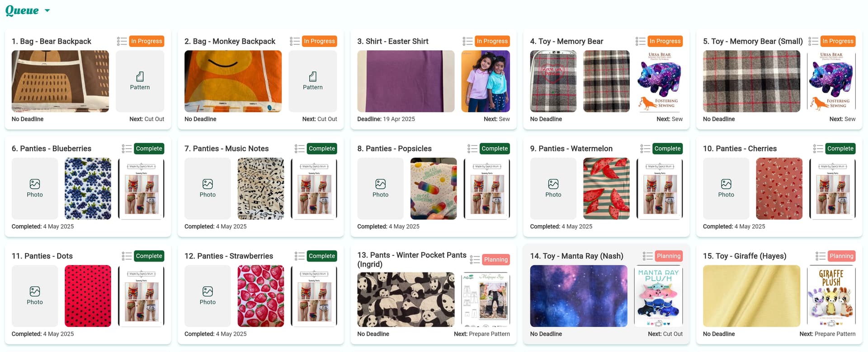Viewport: 868px width, 352px height.
Task: Open task list icon for Panties - Blueberries
Action: click(x=127, y=149)
